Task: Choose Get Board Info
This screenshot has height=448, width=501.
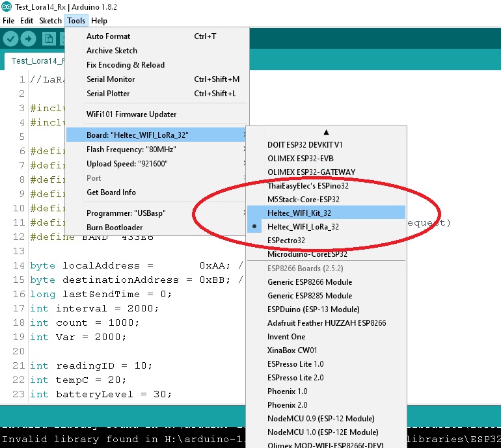Action: click(157, 192)
